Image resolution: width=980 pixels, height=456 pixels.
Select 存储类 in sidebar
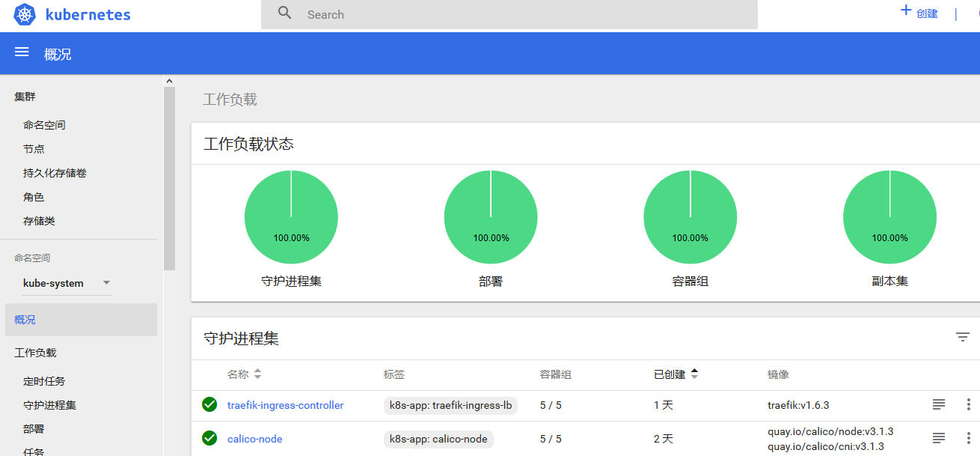[39, 221]
